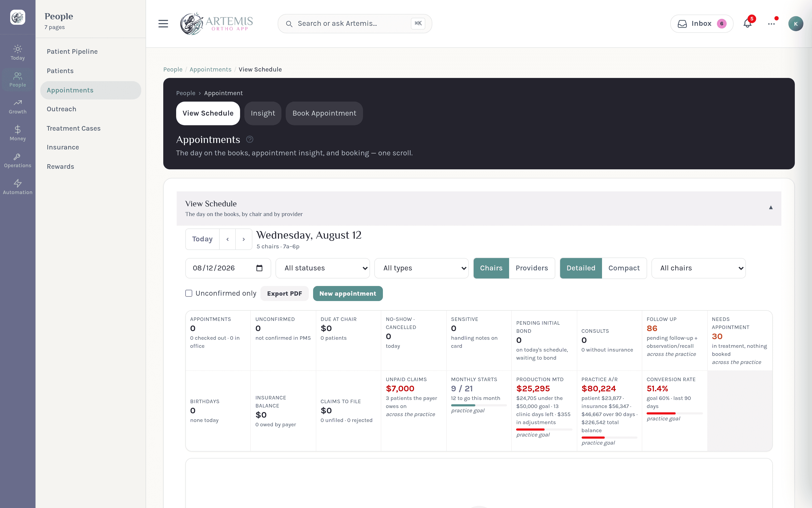
Task: Toggle the hamburger menu icon
Action: click(163, 24)
